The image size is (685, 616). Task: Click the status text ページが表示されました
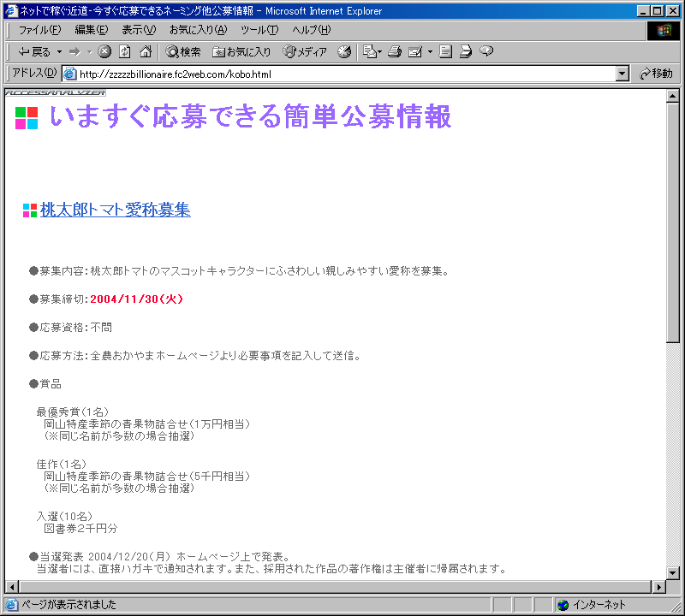pos(69,605)
